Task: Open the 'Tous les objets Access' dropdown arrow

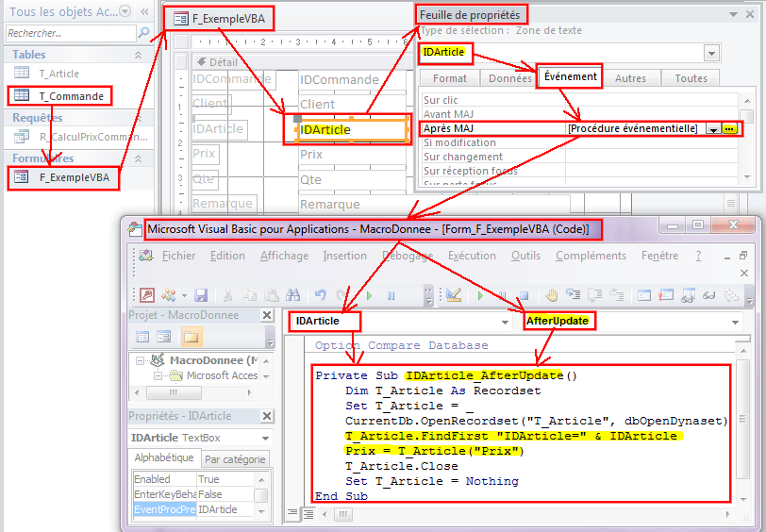Action: pos(125,11)
